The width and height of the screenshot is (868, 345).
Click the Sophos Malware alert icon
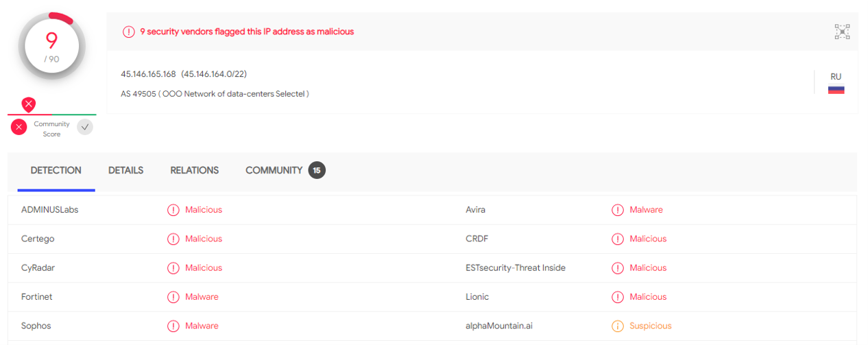[173, 326]
